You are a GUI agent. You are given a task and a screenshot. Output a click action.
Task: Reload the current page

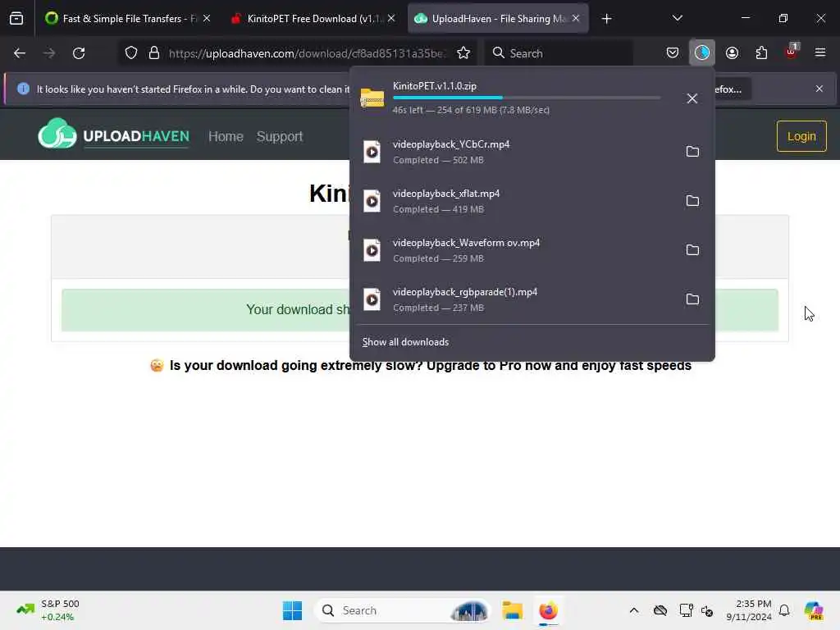pos(79,53)
